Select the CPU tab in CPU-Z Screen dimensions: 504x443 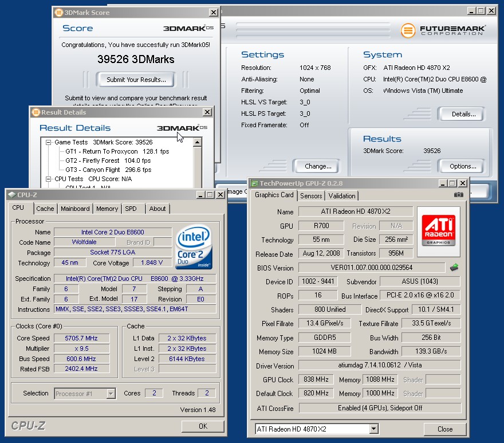point(18,207)
